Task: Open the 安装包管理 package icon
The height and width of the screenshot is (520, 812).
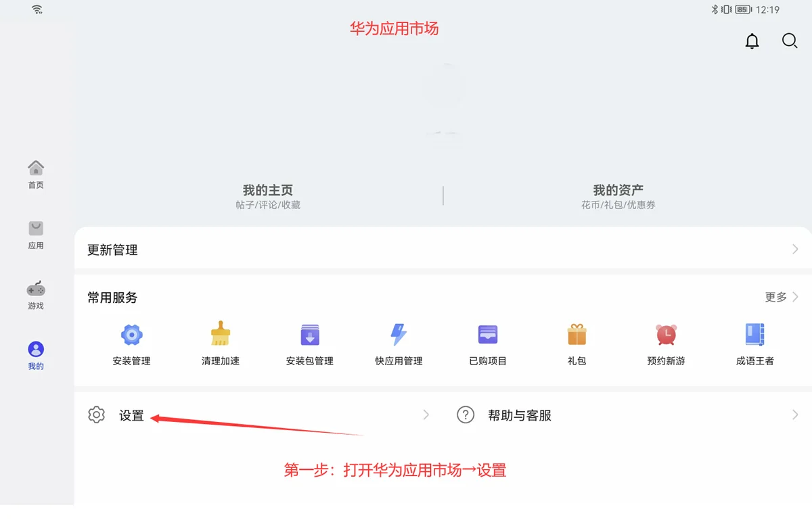Action: click(x=310, y=335)
